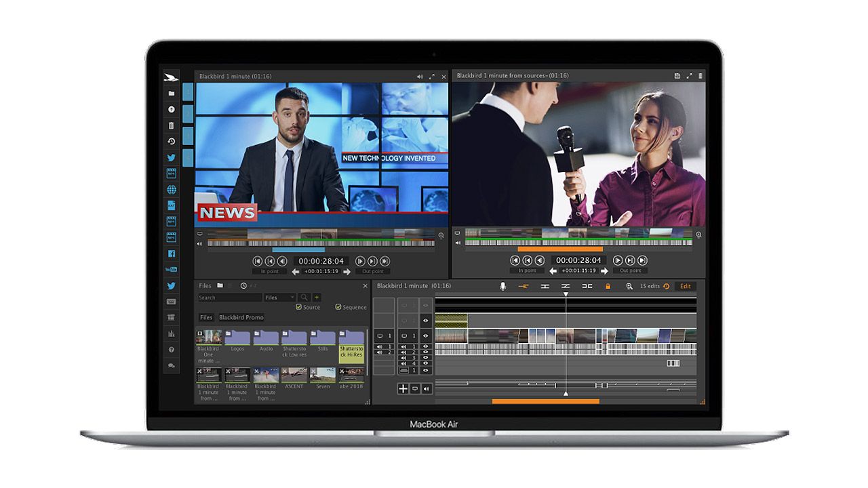Viewport: 868px width, 488px height.
Task: Click the In point button in left viewer
Action: 269,271
